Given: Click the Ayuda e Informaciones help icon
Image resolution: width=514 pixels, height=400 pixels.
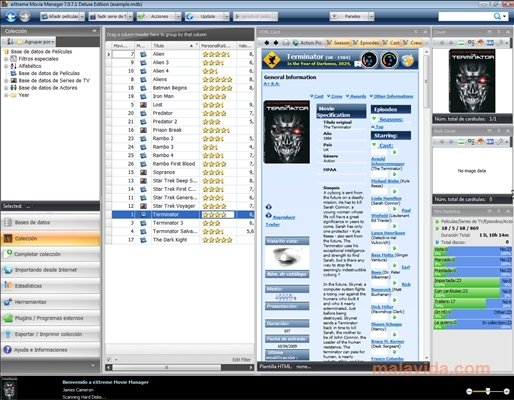Looking at the screenshot, I should tap(8, 350).
